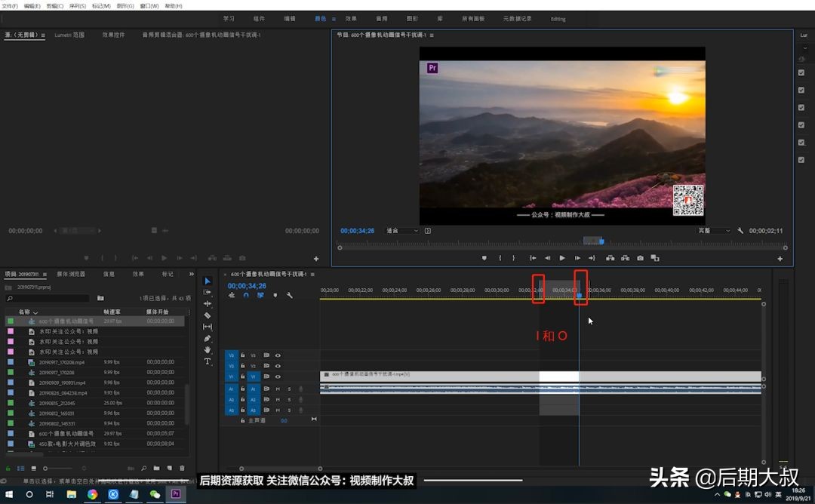Image resolution: width=815 pixels, height=504 pixels.
Task: Click the Mark In bracket button
Action: pos(500,258)
